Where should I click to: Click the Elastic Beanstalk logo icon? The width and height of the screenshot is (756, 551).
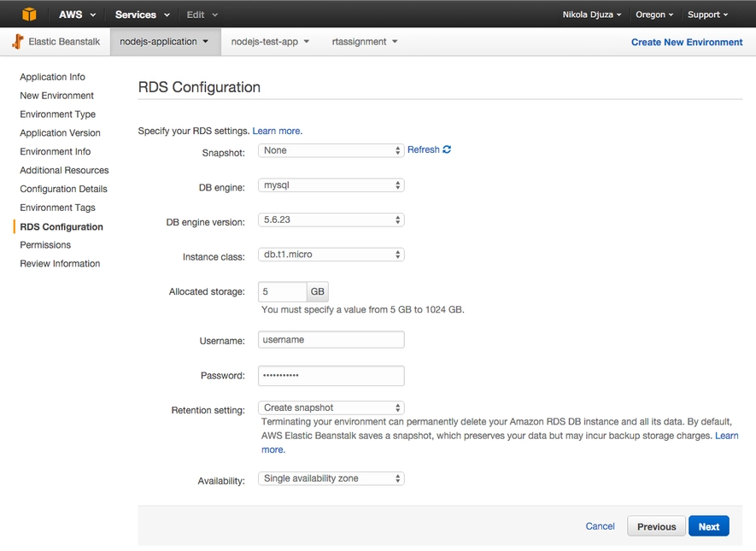[x=18, y=42]
